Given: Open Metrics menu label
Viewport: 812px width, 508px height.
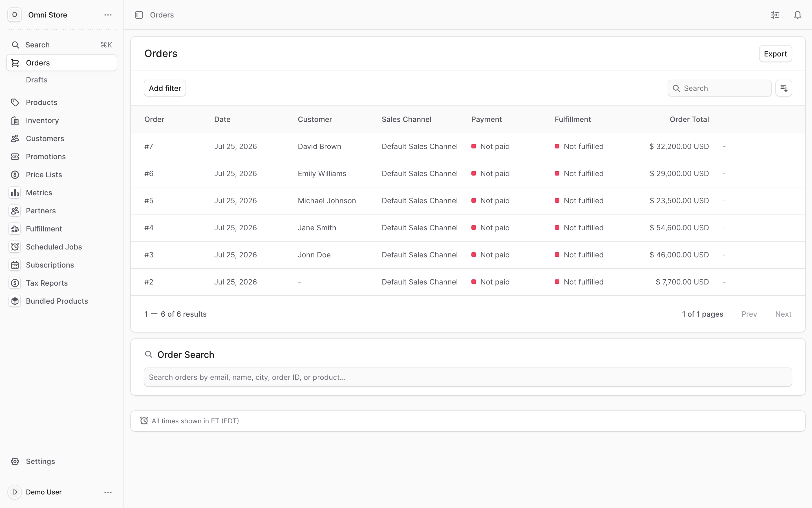Looking at the screenshot, I should tap(39, 193).
